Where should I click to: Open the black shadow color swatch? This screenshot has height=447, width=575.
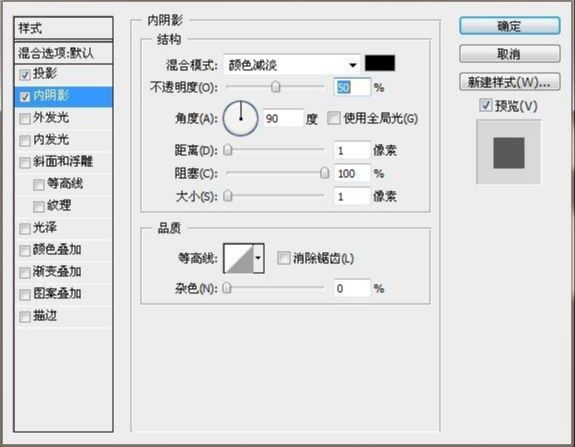tap(380, 63)
